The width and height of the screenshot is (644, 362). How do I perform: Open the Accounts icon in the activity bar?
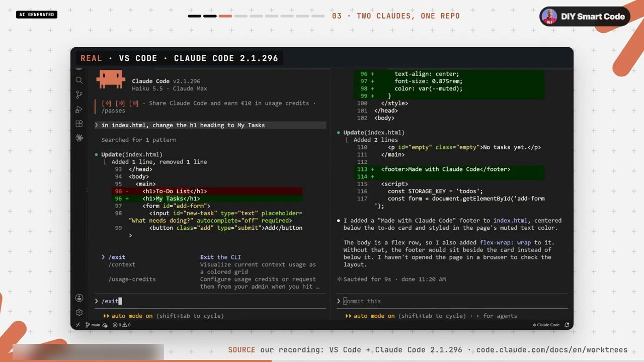point(79,298)
